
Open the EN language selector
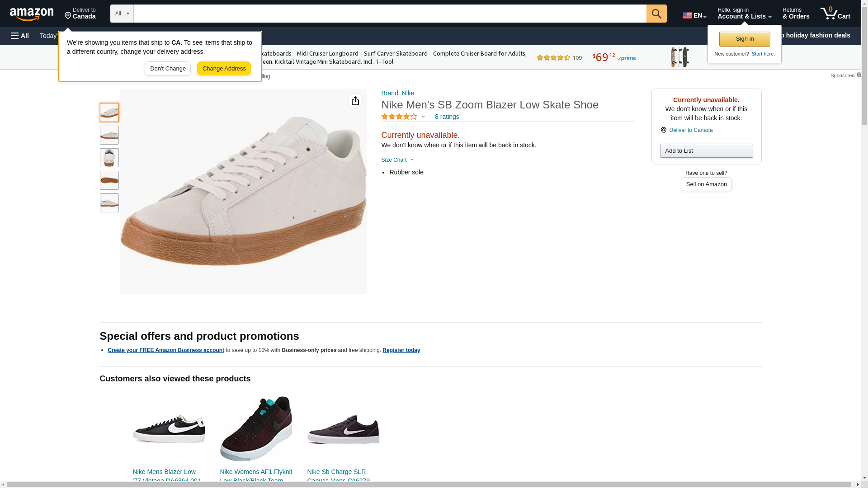coord(694,15)
